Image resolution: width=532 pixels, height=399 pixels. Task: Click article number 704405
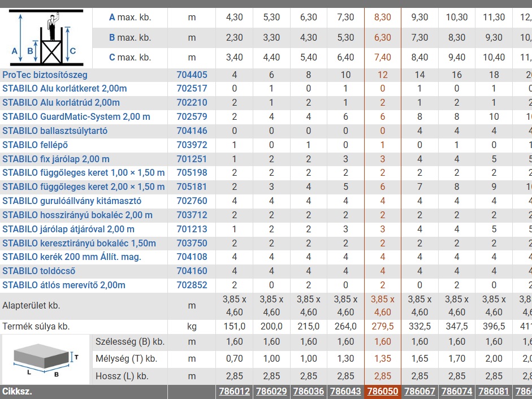tap(192, 75)
